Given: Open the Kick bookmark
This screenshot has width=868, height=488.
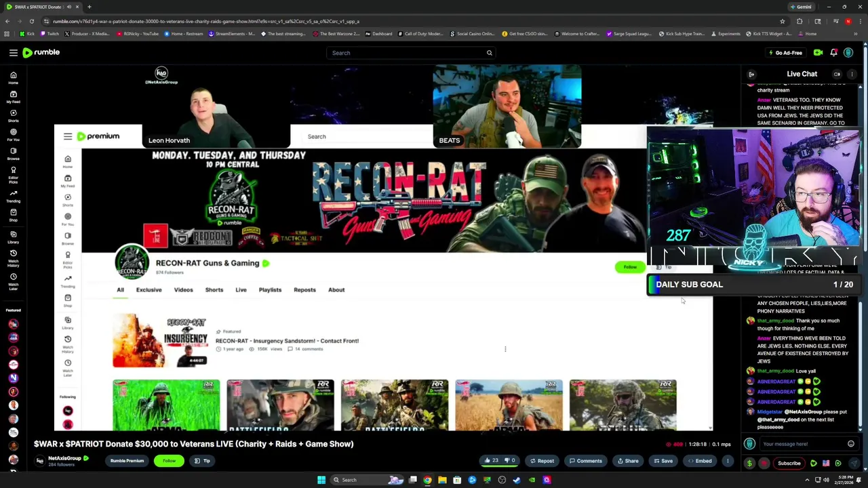Looking at the screenshot, I should point(26,34).
